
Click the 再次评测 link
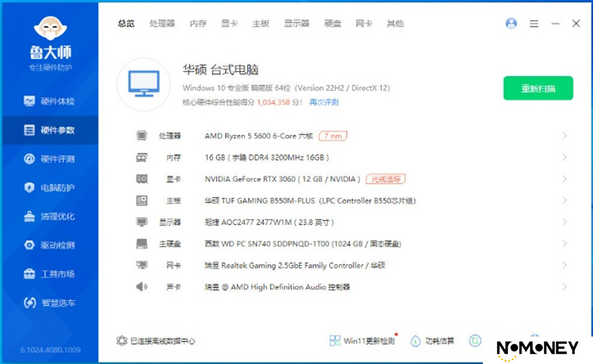pyautogui.click(x=324, y=102)
